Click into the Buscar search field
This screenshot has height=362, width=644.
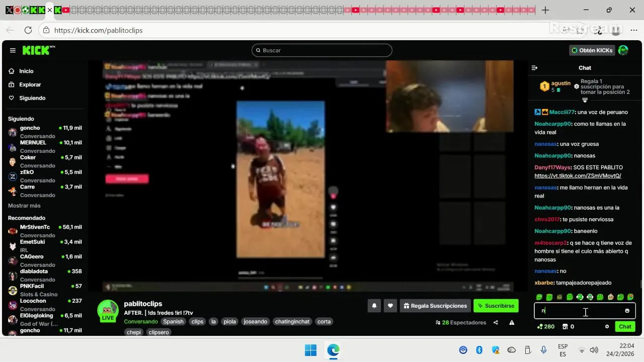pos(322,50)
